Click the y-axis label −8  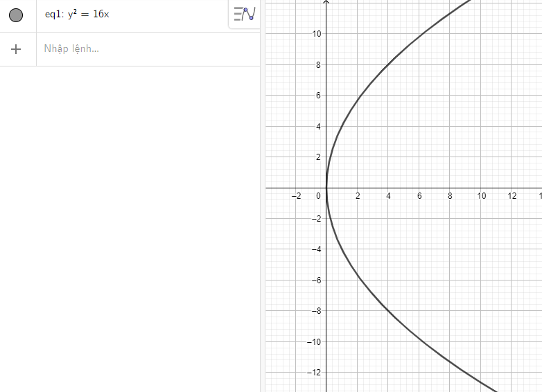[x=315, y=311]
